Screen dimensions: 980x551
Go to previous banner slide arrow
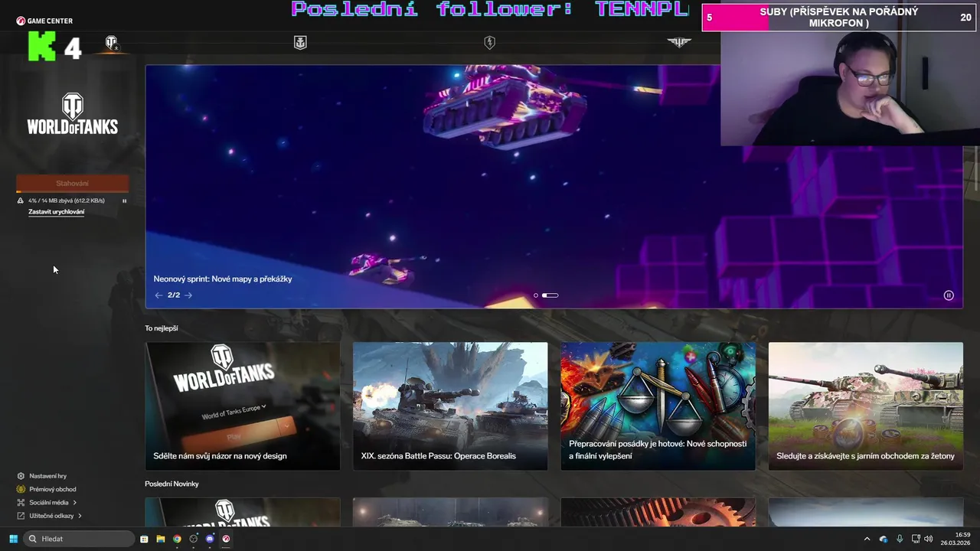point(158,295)
